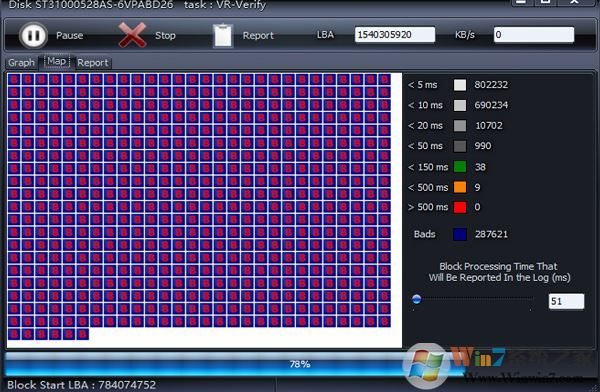Viewport: 600px width, 392px height.
Task: Click the '< 5 ms' legend label
Action: point(422,85)
